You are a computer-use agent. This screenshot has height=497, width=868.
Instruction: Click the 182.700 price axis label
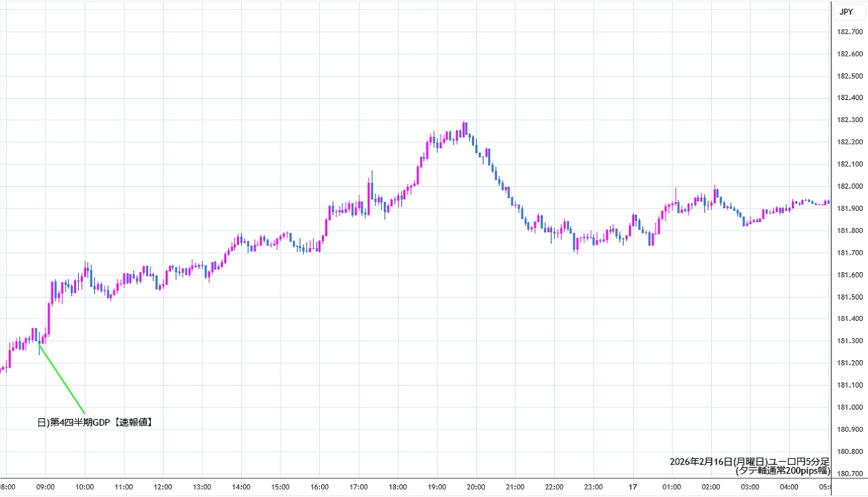850,32
